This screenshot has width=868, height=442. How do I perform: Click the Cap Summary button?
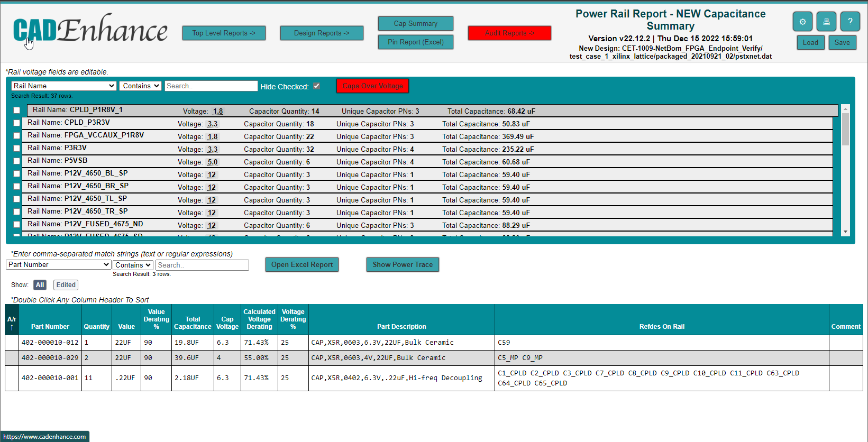(416, 23)
